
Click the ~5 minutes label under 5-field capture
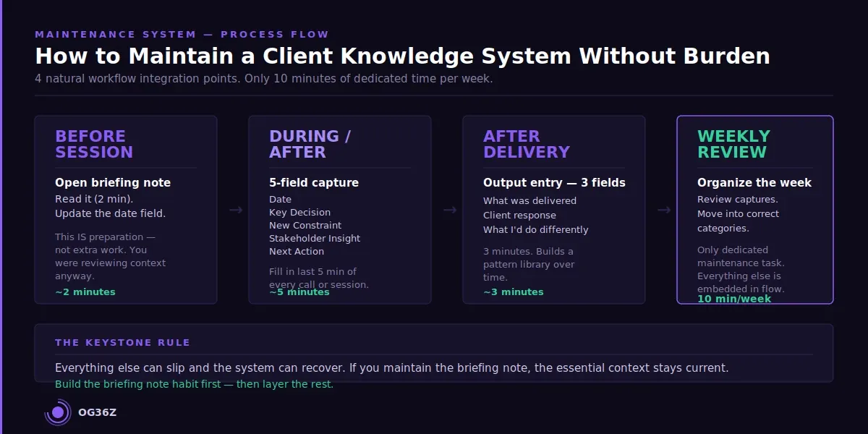click(299, 292)
